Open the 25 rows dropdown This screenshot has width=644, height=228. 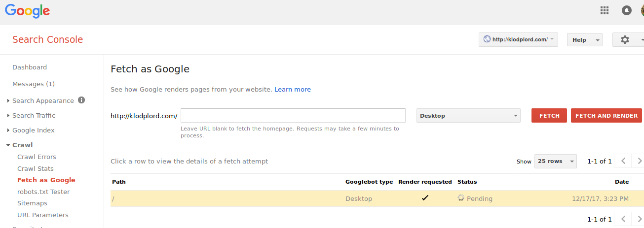[556, 161]
